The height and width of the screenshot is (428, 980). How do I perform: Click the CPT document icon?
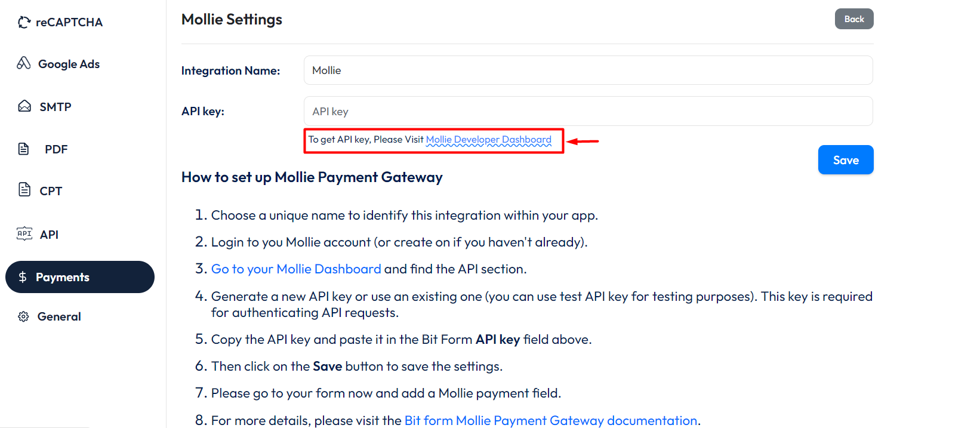pyautogui.click(x=24, y=190)
